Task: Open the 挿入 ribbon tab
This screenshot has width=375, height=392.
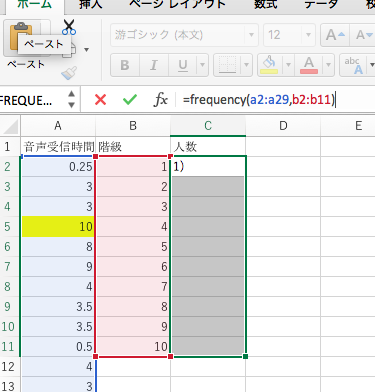Action: [91, 5]
